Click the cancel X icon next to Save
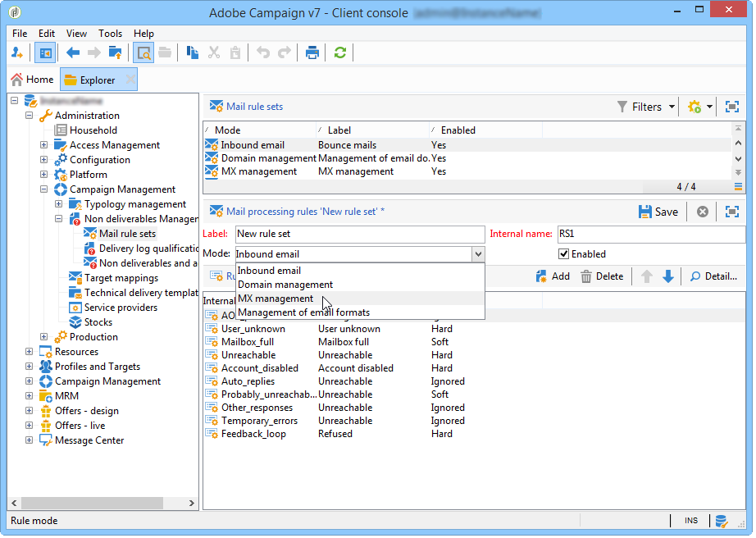Viewport: 756px width, 538px height. tap(703, 211)
